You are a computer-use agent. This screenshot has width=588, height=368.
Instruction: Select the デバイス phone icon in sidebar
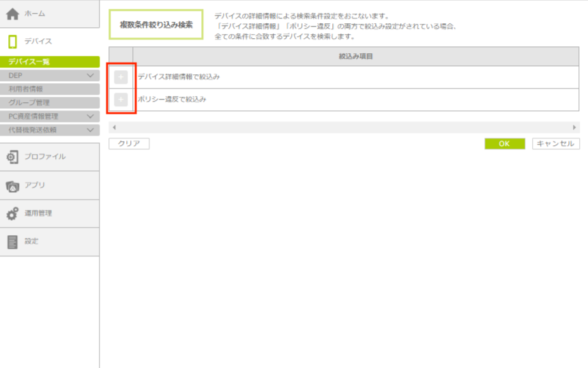click(x=12, y=42)
